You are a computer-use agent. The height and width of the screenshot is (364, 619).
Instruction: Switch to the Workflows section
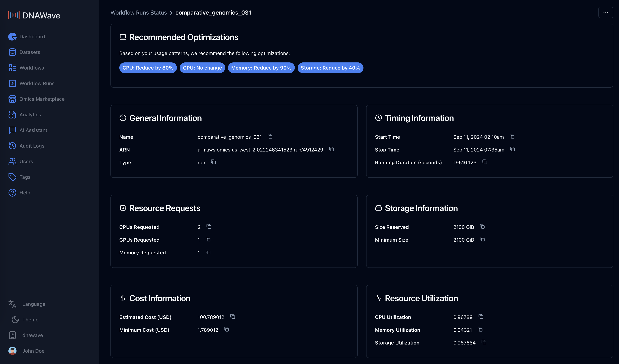[32, 68]
